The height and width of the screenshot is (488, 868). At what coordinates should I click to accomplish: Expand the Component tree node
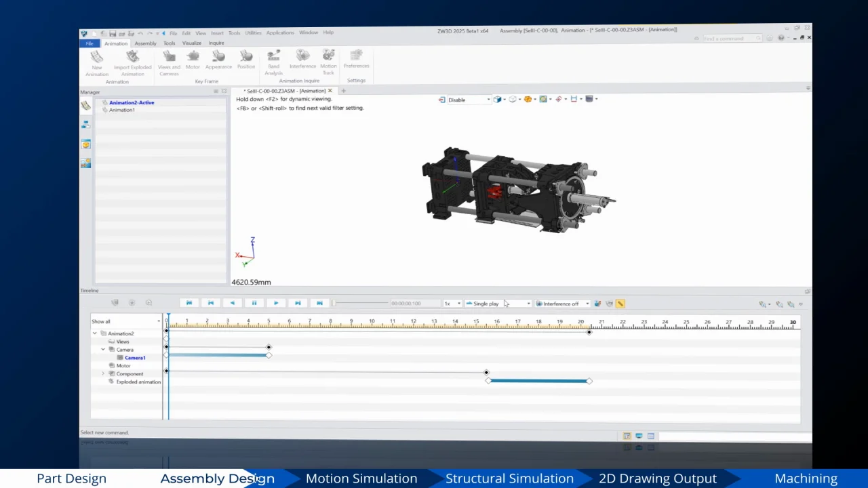[103, 373]
